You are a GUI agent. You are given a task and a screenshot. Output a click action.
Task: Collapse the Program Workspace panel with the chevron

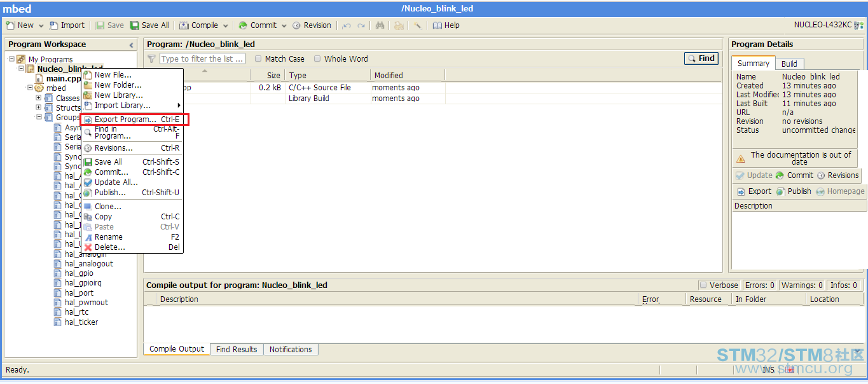[x=132, y=45]
